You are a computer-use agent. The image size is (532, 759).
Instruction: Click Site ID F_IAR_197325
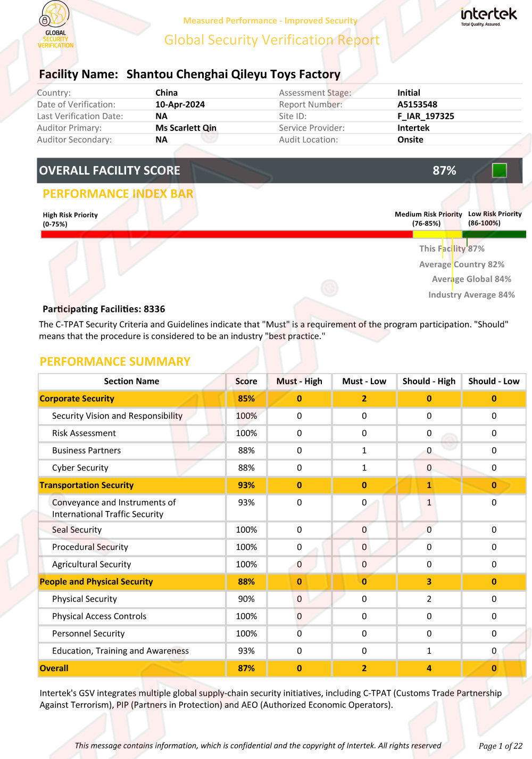426,116
